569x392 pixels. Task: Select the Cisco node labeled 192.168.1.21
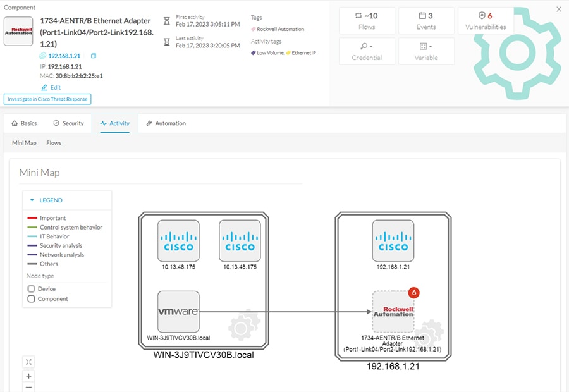click(x=393, y=241)
